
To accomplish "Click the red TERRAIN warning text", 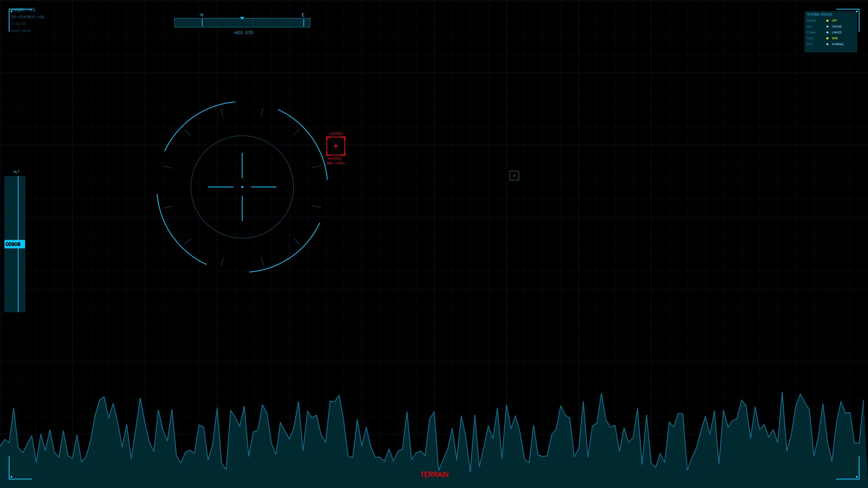I will coord(434,474).
